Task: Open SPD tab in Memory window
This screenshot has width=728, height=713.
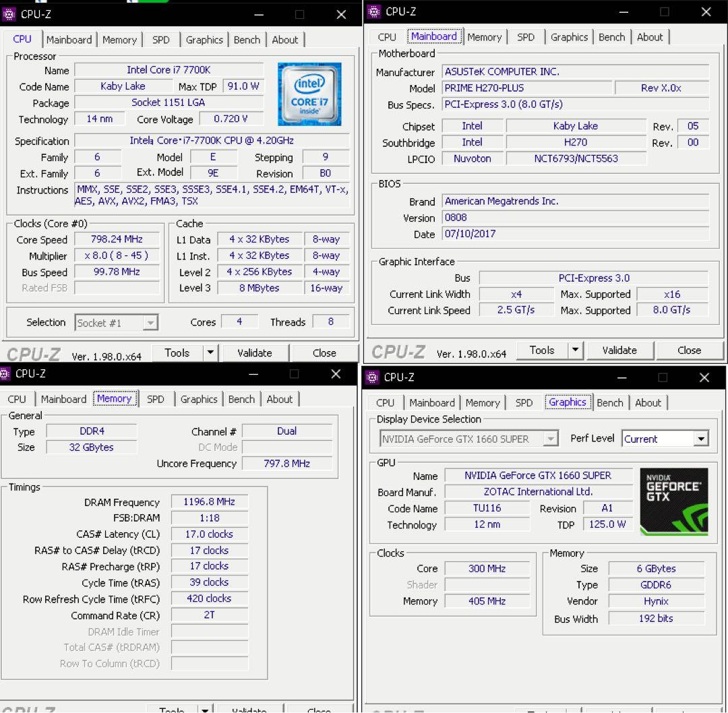Action: [156, 399]
